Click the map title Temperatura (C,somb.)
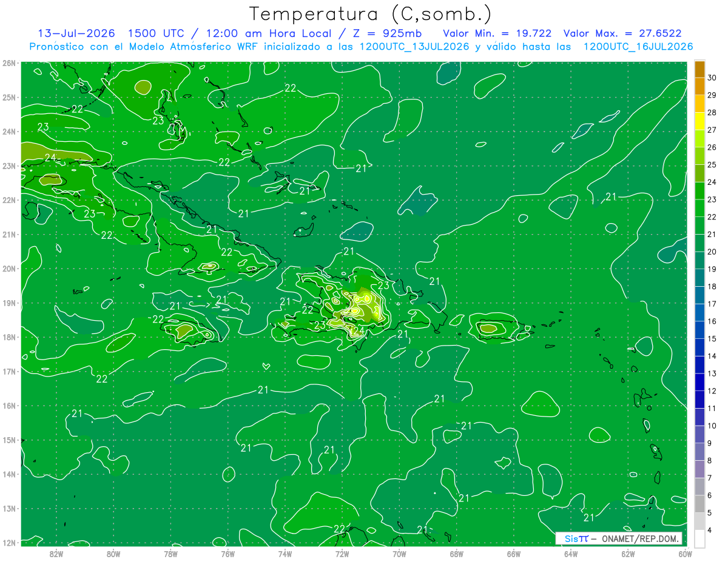Screen dimensions: 728x562 coord(371,14)
